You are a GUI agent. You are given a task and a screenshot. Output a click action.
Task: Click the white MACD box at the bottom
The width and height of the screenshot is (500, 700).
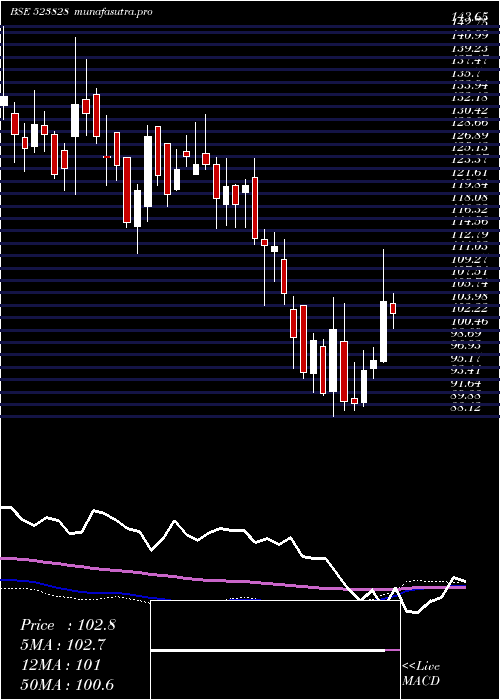[275, 650]
